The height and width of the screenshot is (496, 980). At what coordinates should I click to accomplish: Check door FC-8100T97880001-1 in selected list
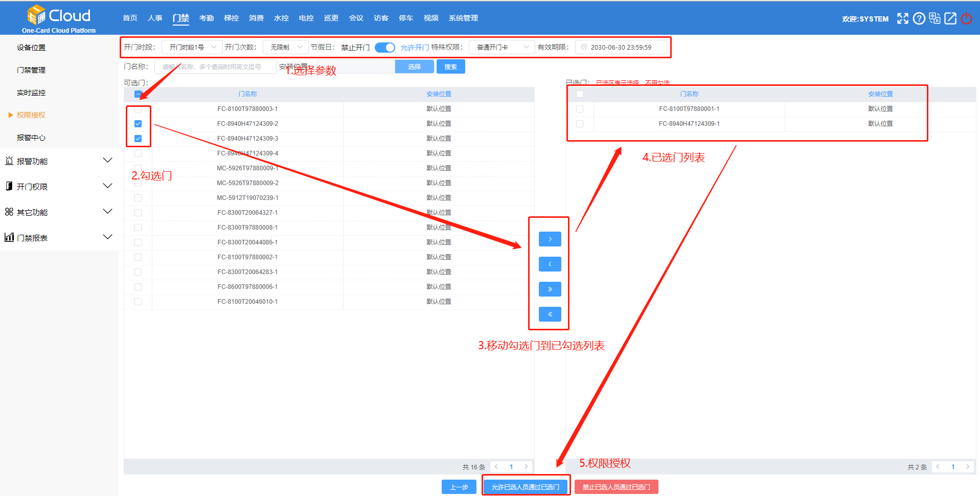[579, 109]
